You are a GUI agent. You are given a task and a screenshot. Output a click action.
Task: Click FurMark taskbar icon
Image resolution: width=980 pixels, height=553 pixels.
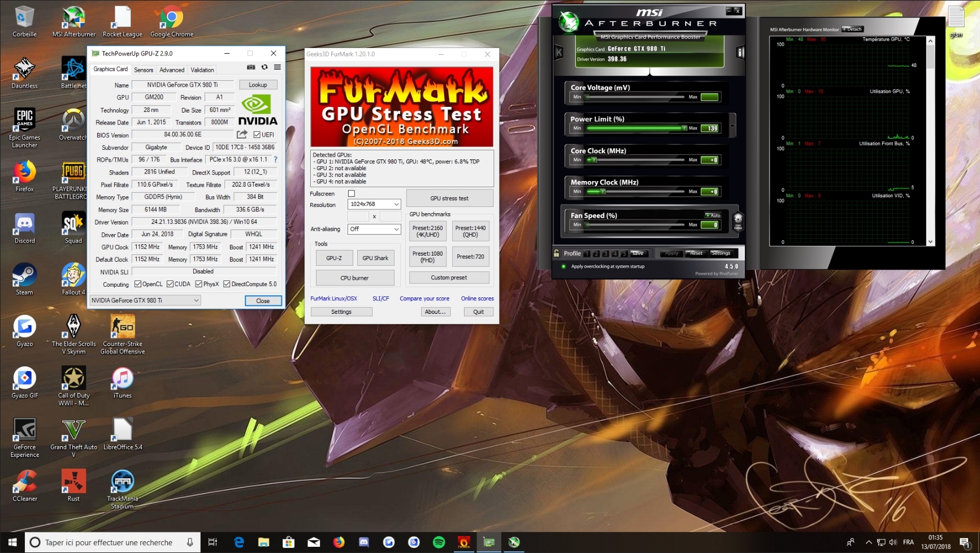(x=463, y=542)
